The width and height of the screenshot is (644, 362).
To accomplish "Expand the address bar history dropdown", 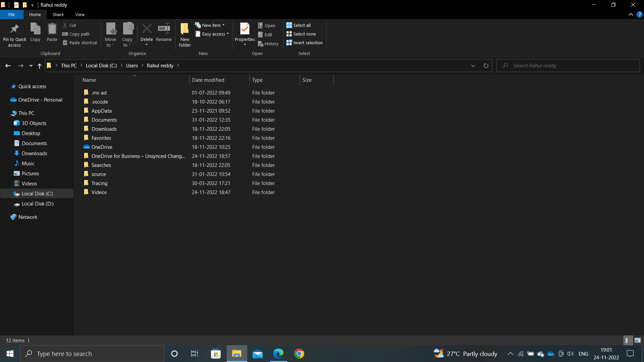I will coord(473,66).
